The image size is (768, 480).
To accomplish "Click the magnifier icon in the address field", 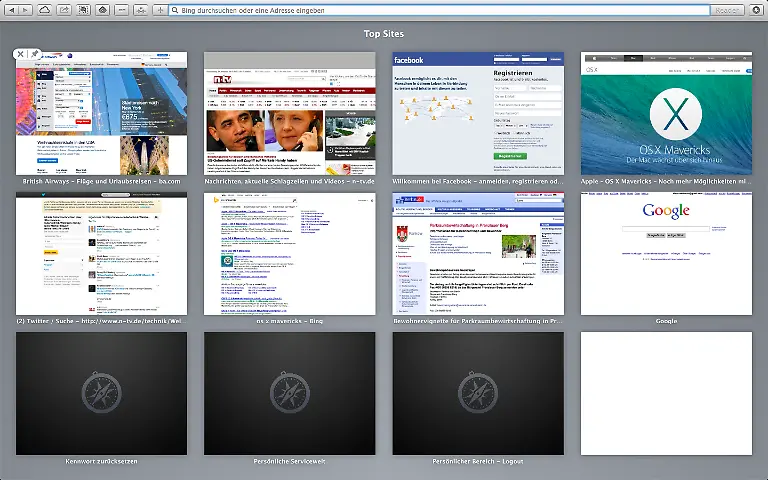I will (x=175, y=10).
